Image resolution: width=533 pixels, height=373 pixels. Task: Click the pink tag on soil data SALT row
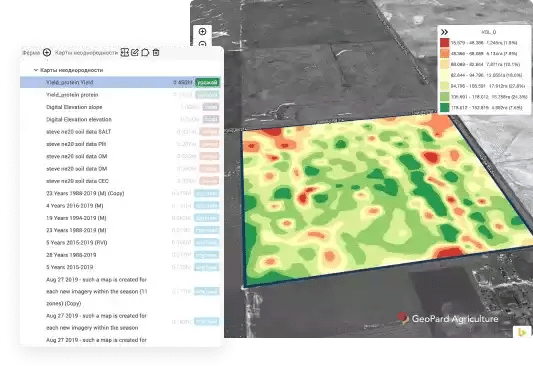(209, 132)
